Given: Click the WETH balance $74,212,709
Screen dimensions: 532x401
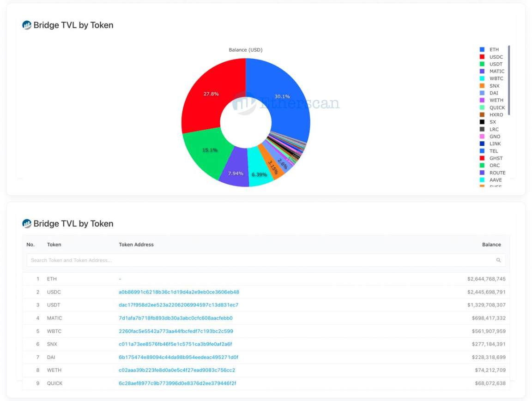Looking at the screenshot, I should [x=490, y=370].
